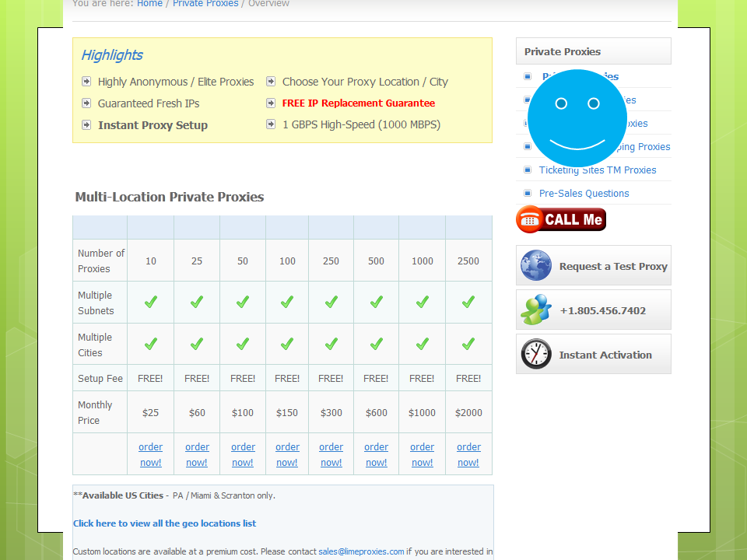Click order now! for the $150 plan
This screenshot has width=747, height=560.
287,454
